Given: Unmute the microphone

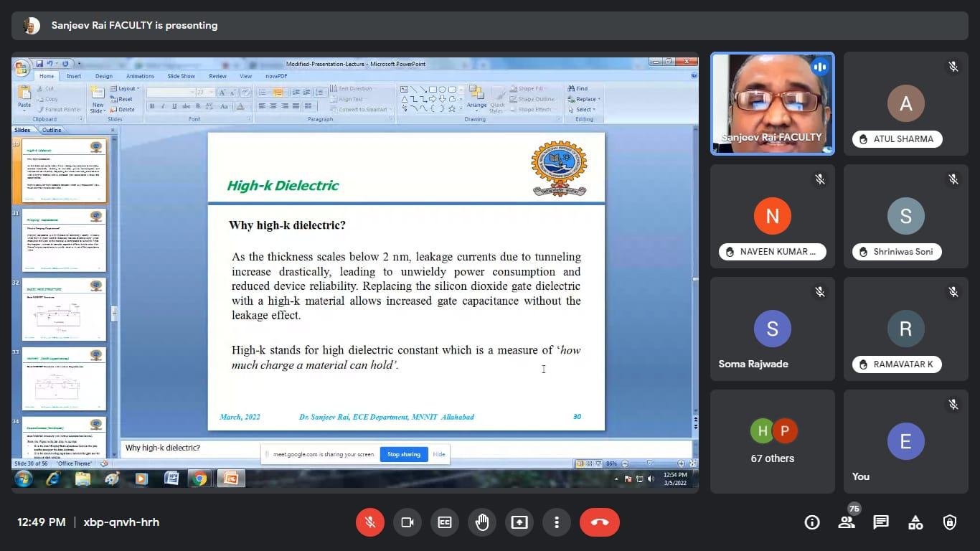Looking at the screenshot, I should pos(370,522).
